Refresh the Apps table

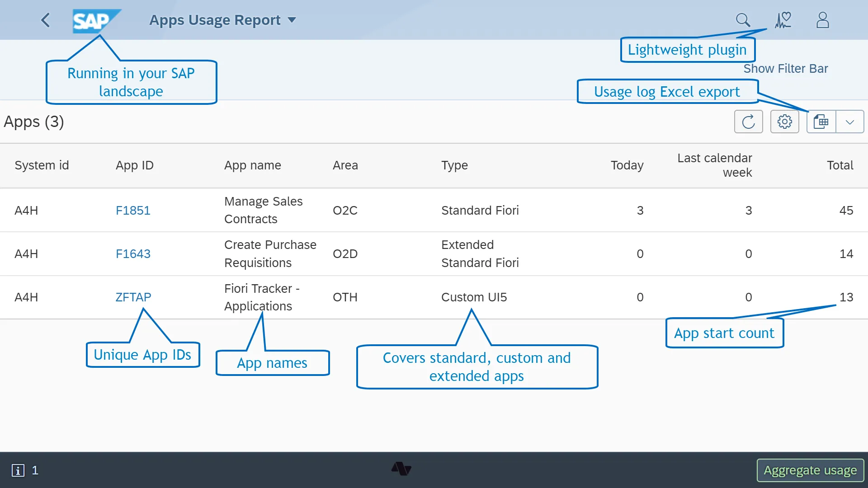748,121
